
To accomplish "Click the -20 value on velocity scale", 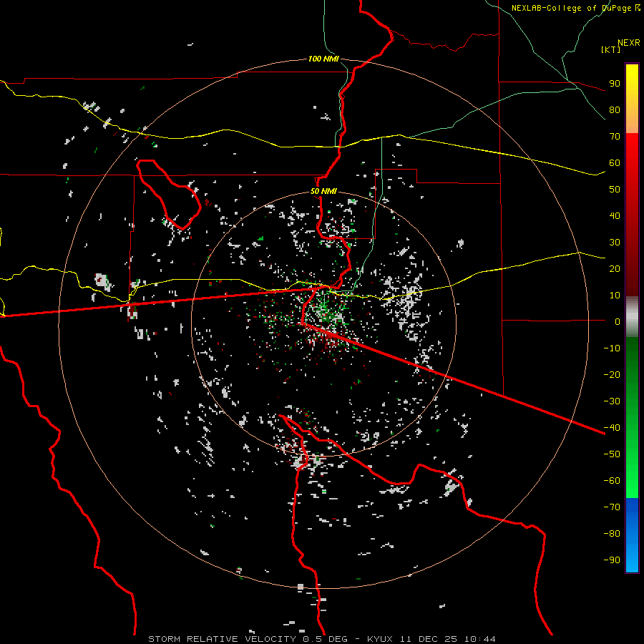I will [612, 374].
